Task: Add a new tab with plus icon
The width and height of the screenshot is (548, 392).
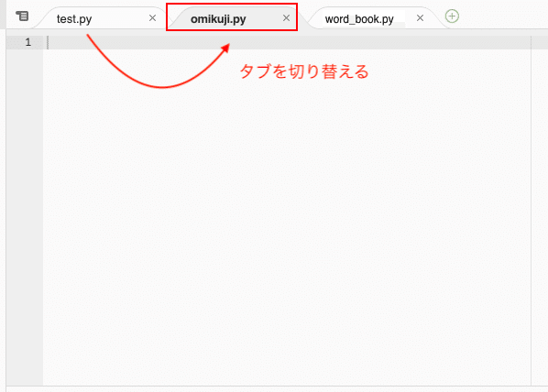Action: pyautogui.click(x=452, y=16)
